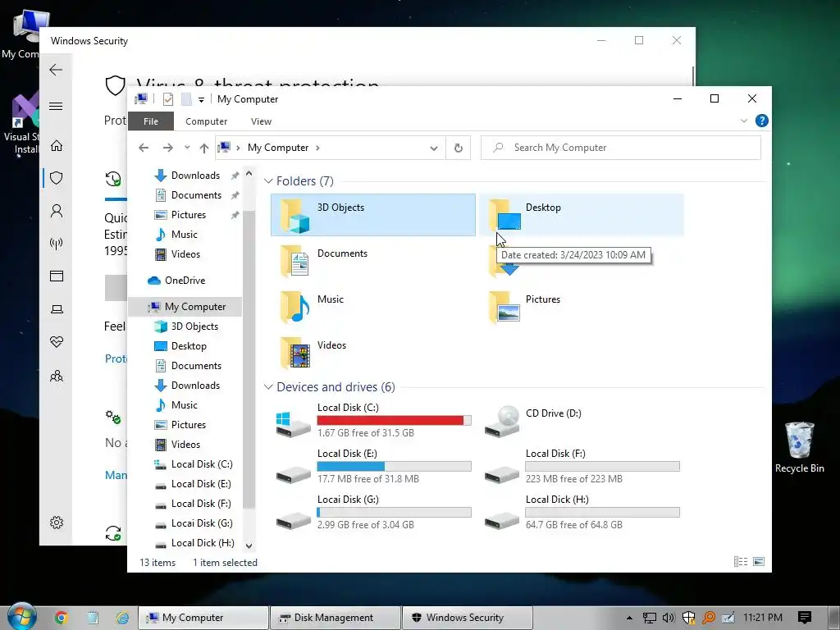This screenshot has height=630, width=840.
Task: Open the Music folder in main pane
Action: tap(373, 307)
